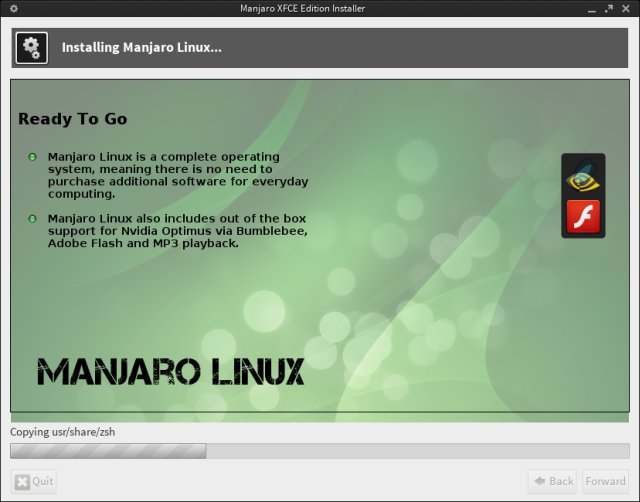Click the 'Installing Manjaro Linux...' header text
The height and width of the screenshot is (502, 640).
tap(142, 47)
